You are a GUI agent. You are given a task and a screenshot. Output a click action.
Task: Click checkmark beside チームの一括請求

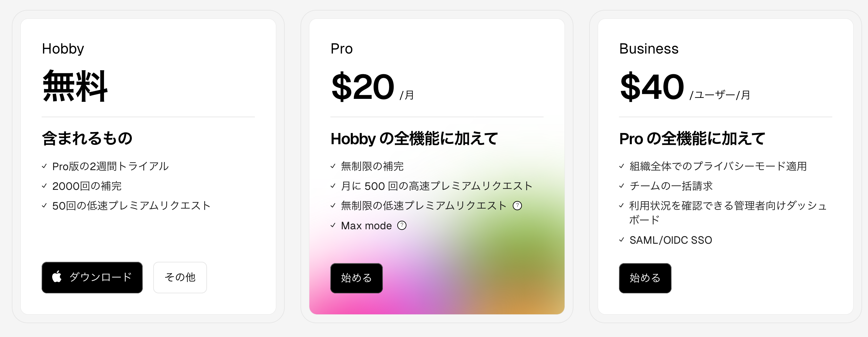(622, 186)
